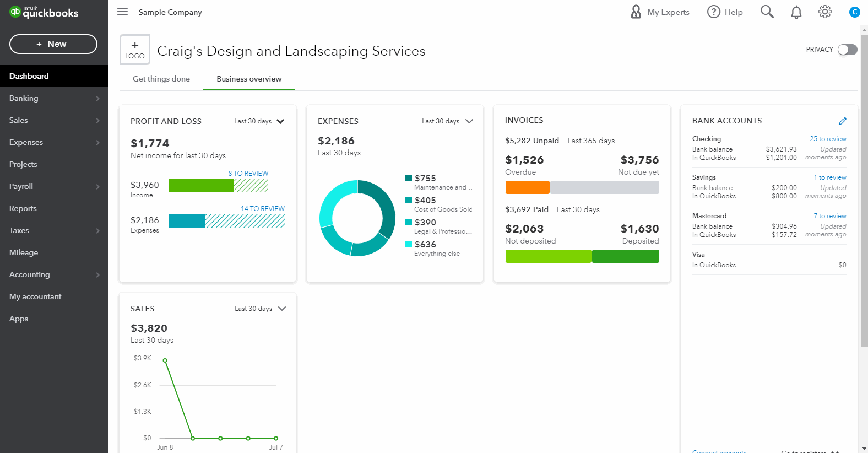Click the expenses donut chart
The image size is (868, 453).
(357, 218)
